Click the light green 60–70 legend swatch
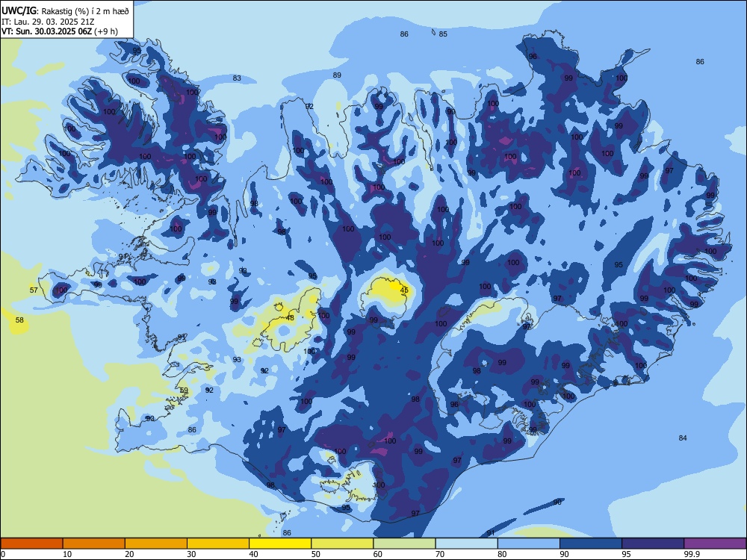Viewport: 747px width, 560px height. click(404, 544)
